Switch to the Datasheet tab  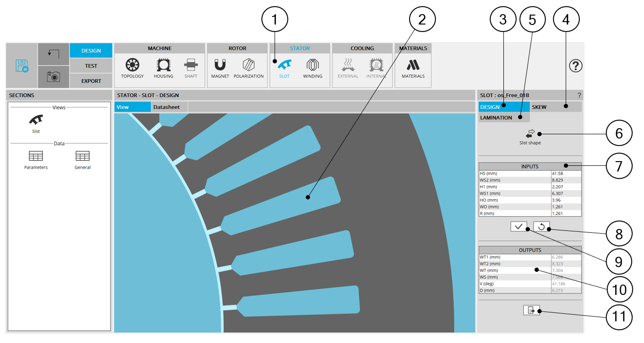click(167, 107)
